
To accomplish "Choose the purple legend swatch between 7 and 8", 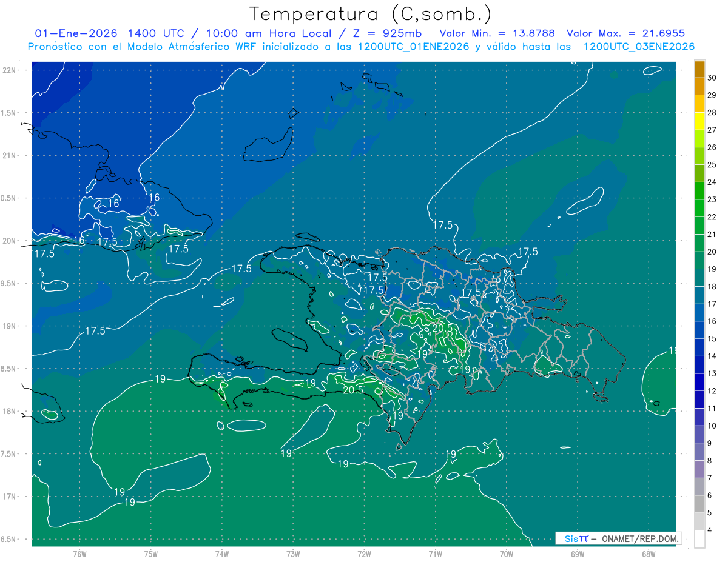I will click(699, 469).
